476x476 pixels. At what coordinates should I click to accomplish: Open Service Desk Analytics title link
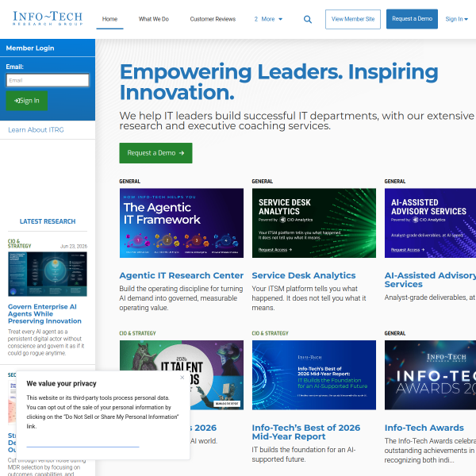coord(304,275)
